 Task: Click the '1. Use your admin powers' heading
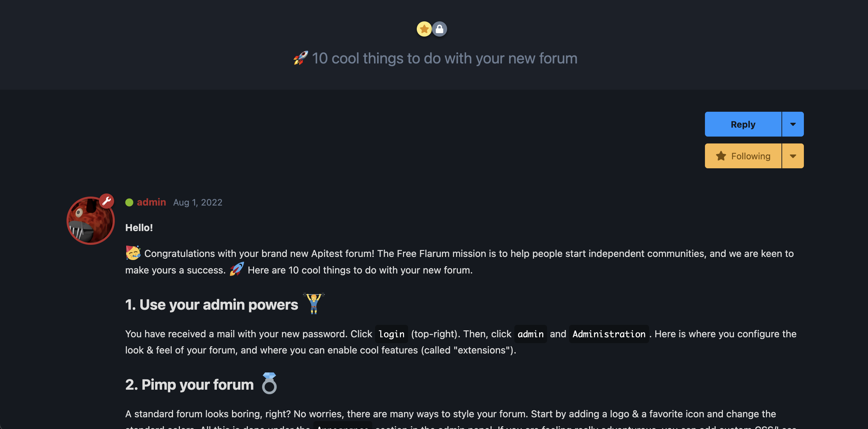coord(212,305)
